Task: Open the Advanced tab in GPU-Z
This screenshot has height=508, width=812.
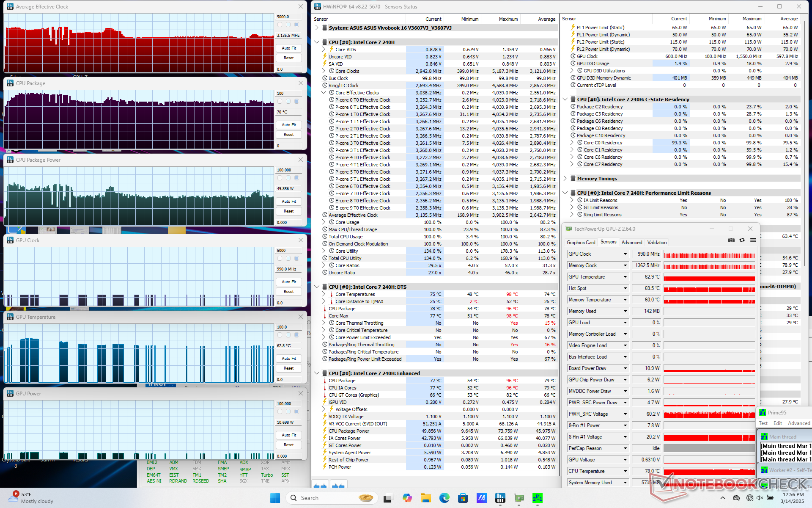Action: pos(632,243)
